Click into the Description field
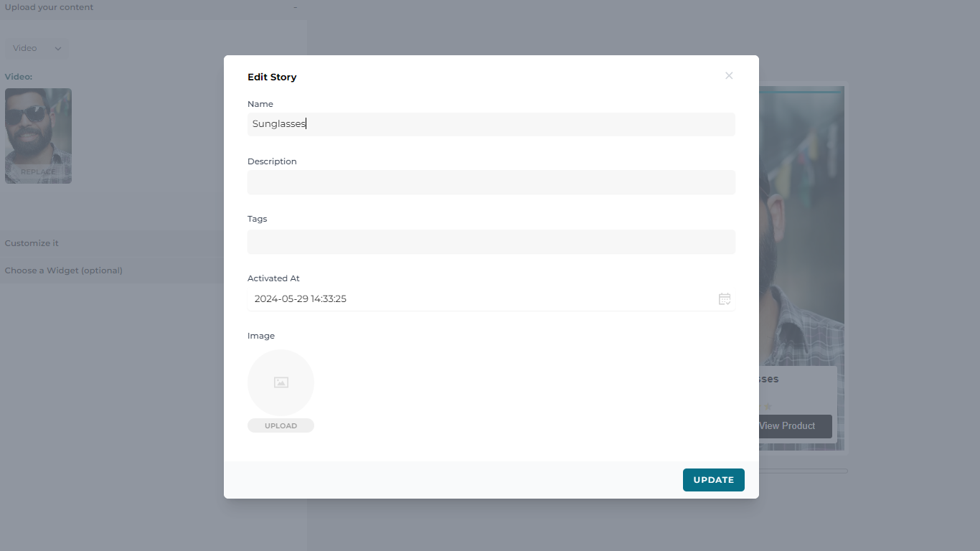The height and width of the screenshot is (551, 980). [491, 182]
